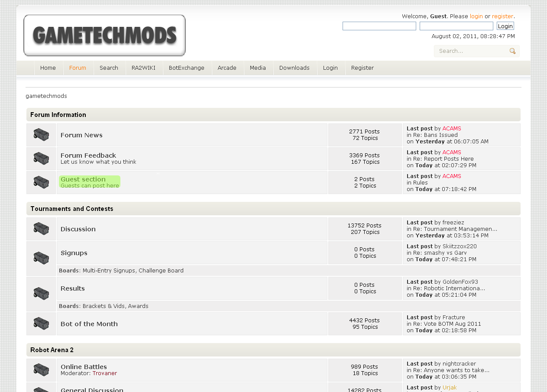Screen dimensions: 547x392
Task: Open the Re: Report Posts Here post
Action: tap(443, 159)
